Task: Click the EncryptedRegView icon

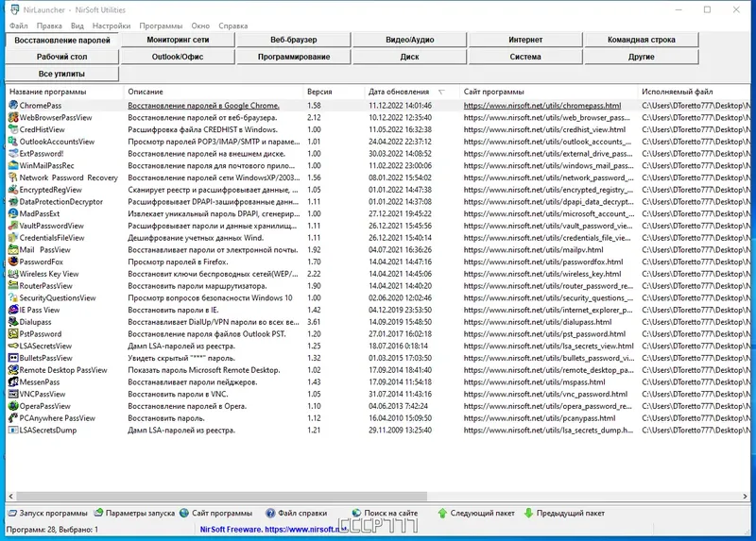Action: [x=13, y=190]
